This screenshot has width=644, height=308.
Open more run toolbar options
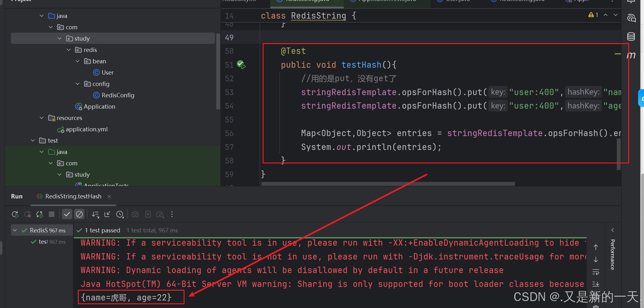point(172,214)
